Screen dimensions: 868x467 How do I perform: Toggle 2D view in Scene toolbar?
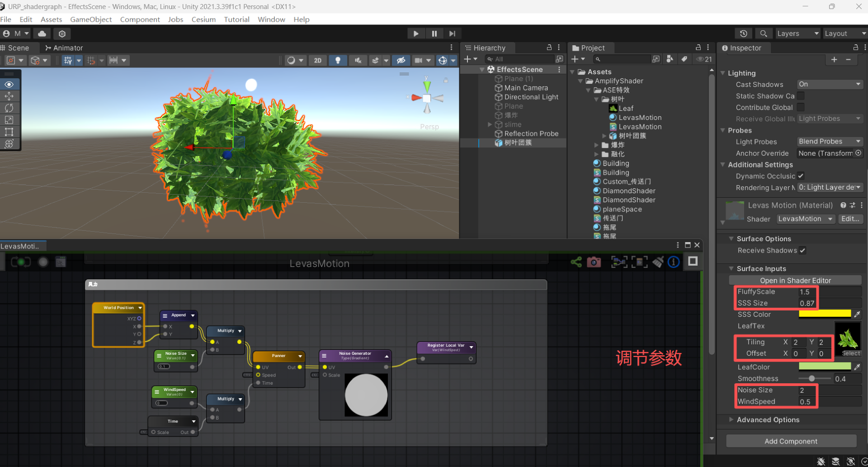(x=318, y=60)
